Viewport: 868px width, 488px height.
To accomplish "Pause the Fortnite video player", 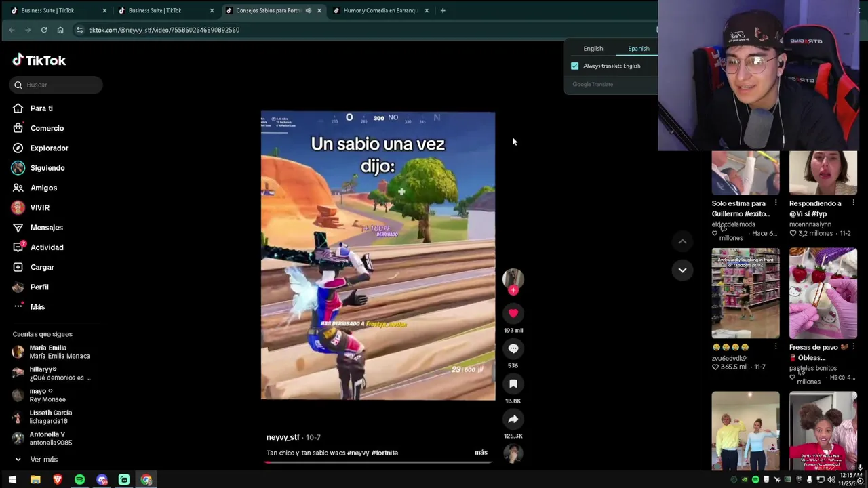I will (378, 256).
